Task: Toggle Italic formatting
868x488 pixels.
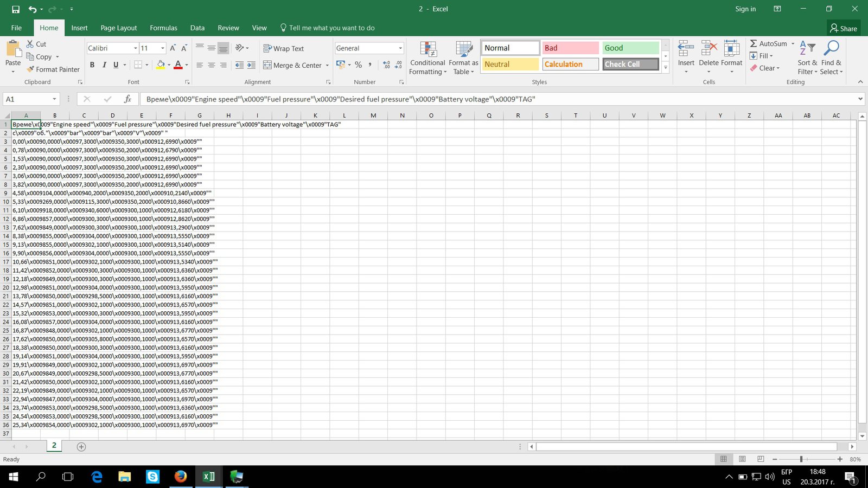Action: click(x=104, y=65)
